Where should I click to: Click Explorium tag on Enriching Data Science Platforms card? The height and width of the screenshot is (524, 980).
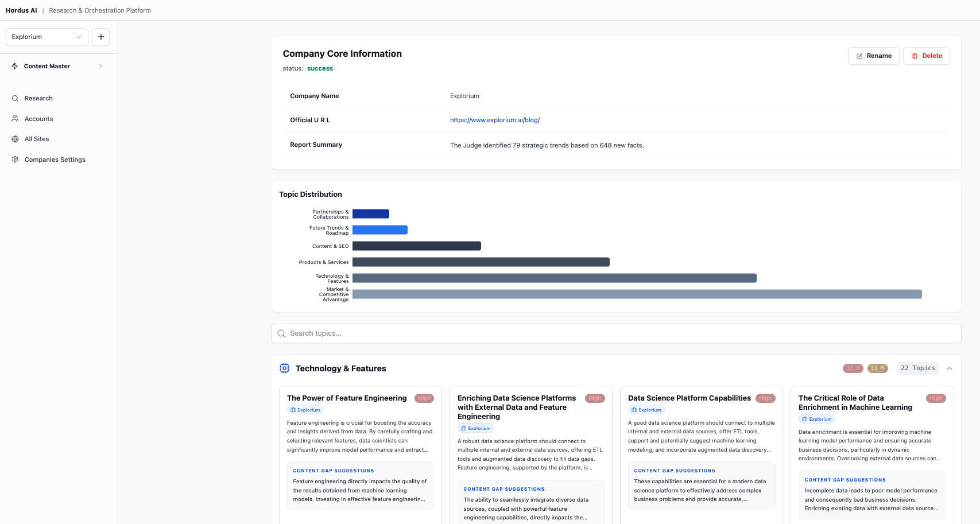pyautogui.click(x=476, y=428)
